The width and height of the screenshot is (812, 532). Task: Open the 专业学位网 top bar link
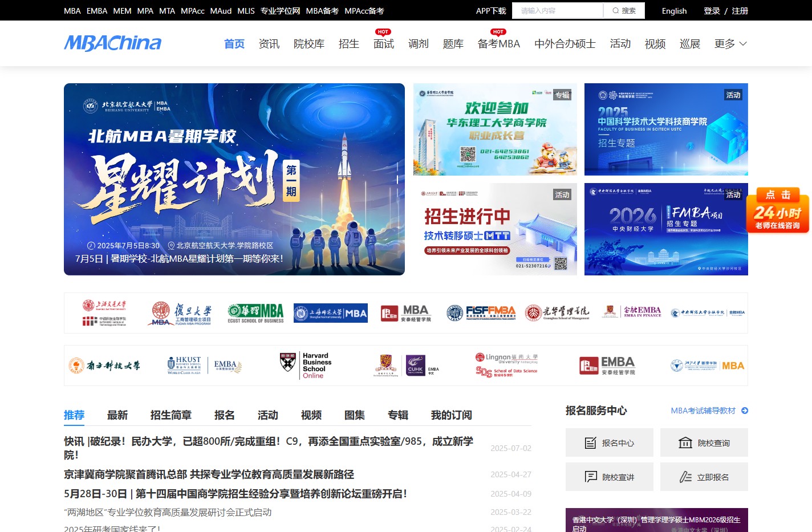(280, 11)
